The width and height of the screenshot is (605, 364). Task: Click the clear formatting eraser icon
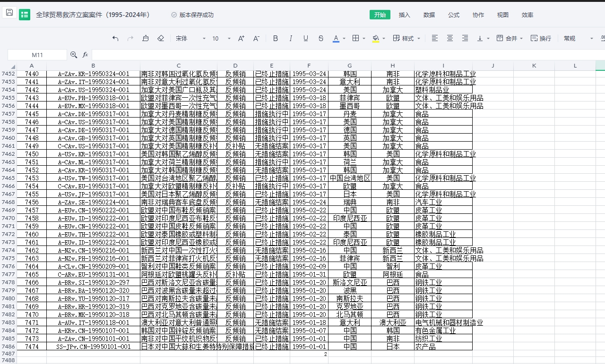click(161, 38)
